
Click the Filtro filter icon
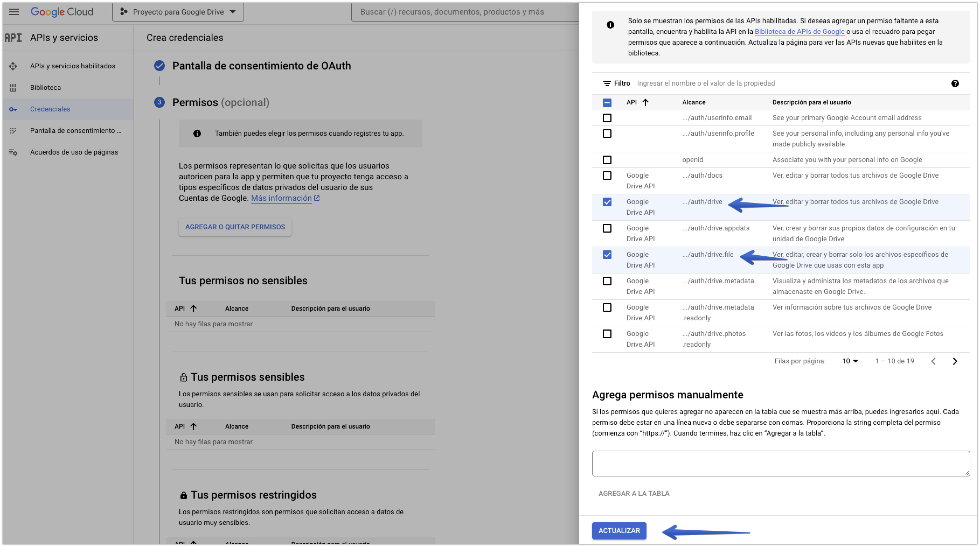coord(607,83)
